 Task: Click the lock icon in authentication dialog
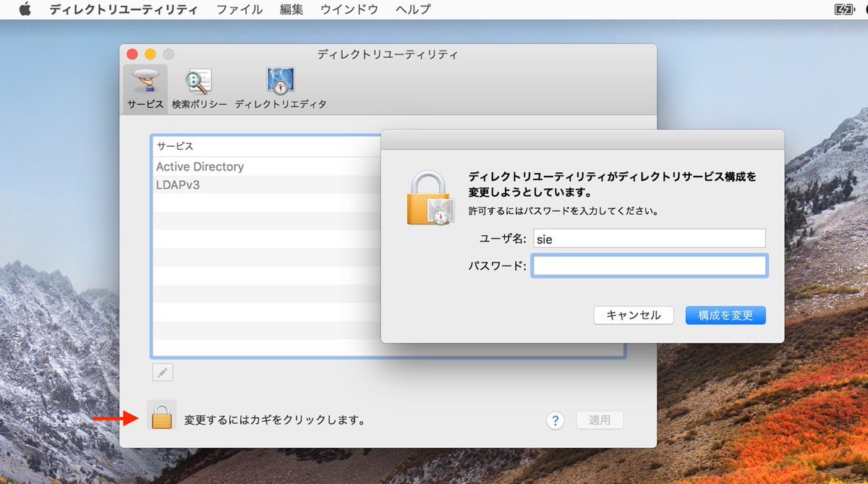tap(430, 198)
